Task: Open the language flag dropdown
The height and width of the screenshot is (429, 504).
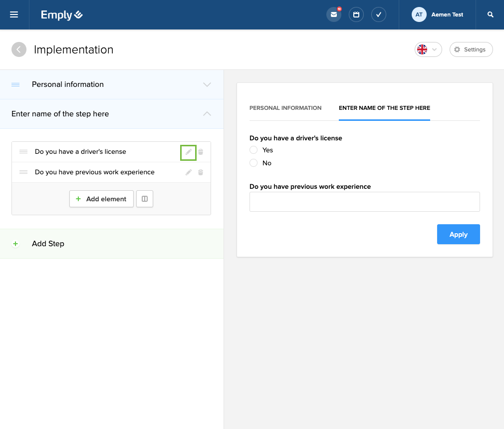Action: [428, 49]
